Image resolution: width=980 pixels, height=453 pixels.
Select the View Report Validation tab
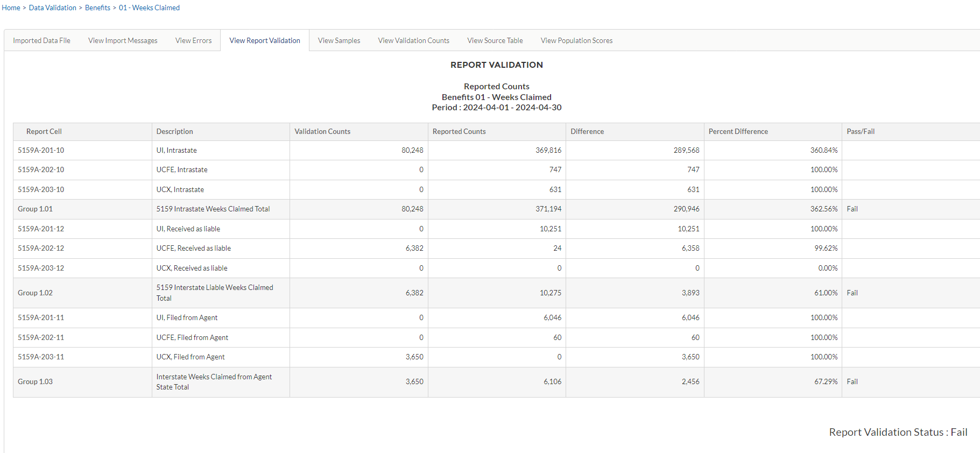click(264, 40)
